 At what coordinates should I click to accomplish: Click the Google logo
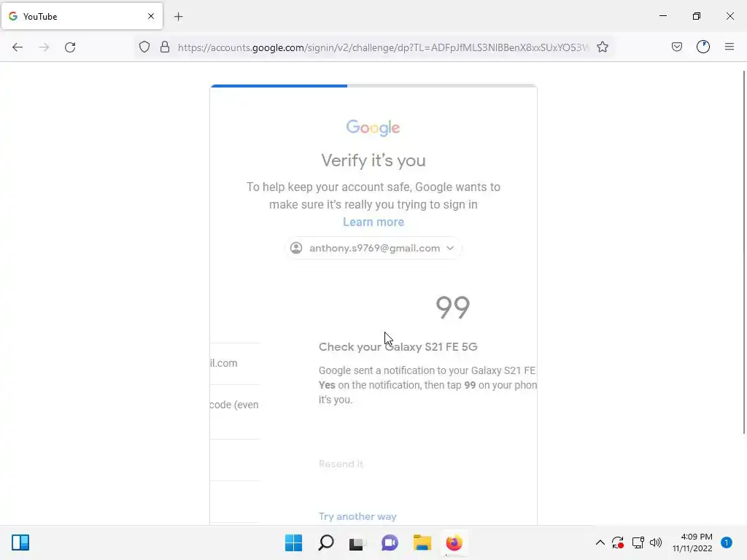373,128
